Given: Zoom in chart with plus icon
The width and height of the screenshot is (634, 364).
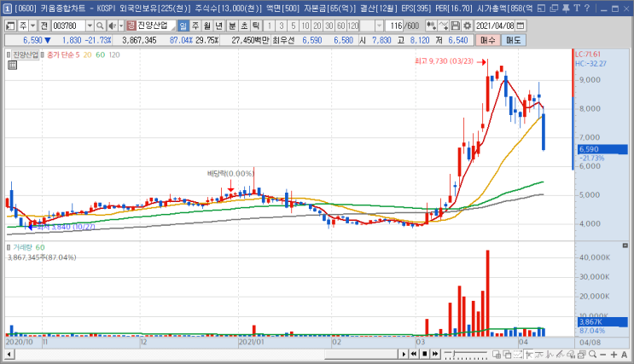Looking at the screenshot, I should pos(614,355).
